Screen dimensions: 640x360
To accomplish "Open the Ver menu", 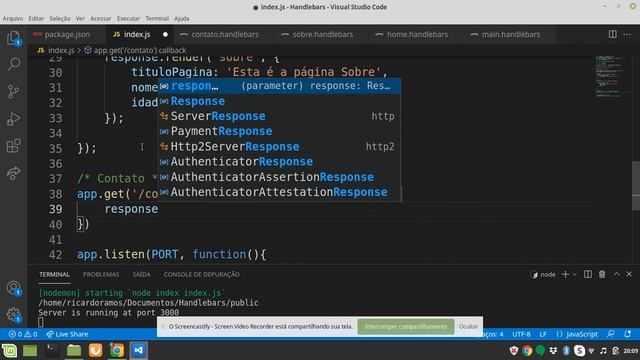I will coord(80,18).
